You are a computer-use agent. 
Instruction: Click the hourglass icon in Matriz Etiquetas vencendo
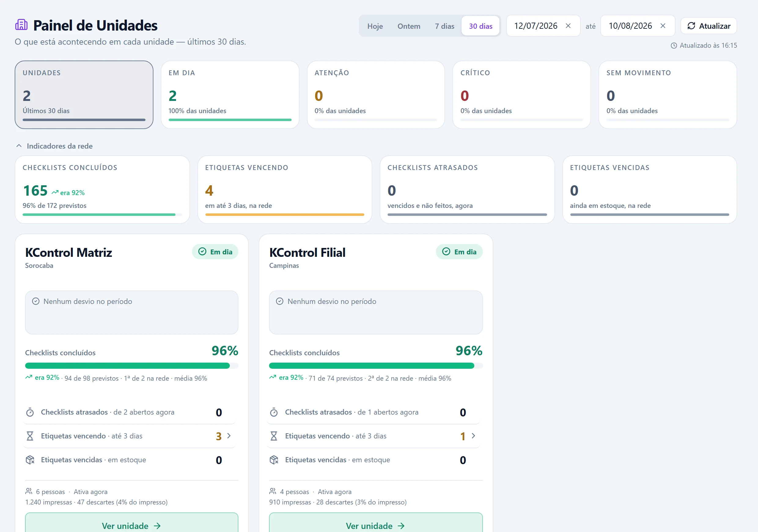coord(30,436)
